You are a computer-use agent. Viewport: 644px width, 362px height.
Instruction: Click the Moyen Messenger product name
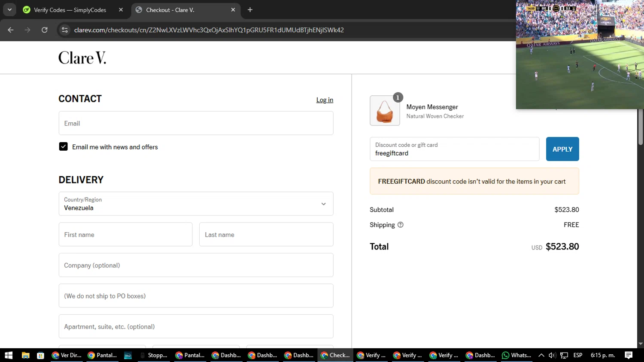click(432, 107)
